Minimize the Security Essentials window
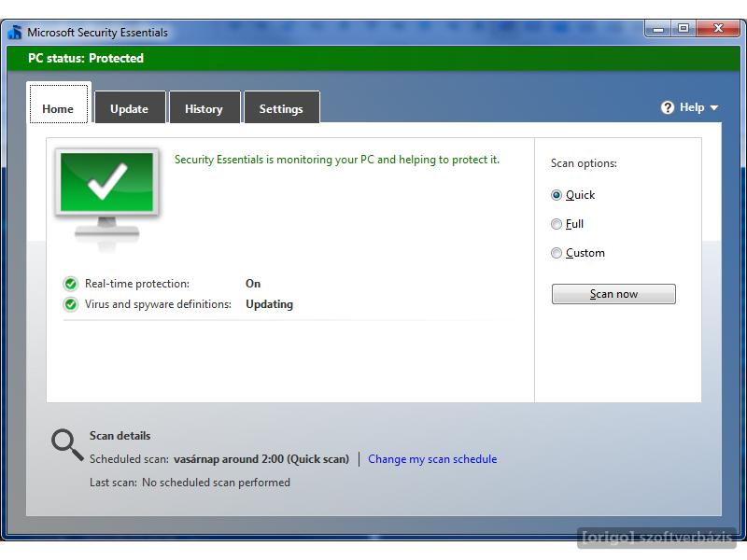 658,29
